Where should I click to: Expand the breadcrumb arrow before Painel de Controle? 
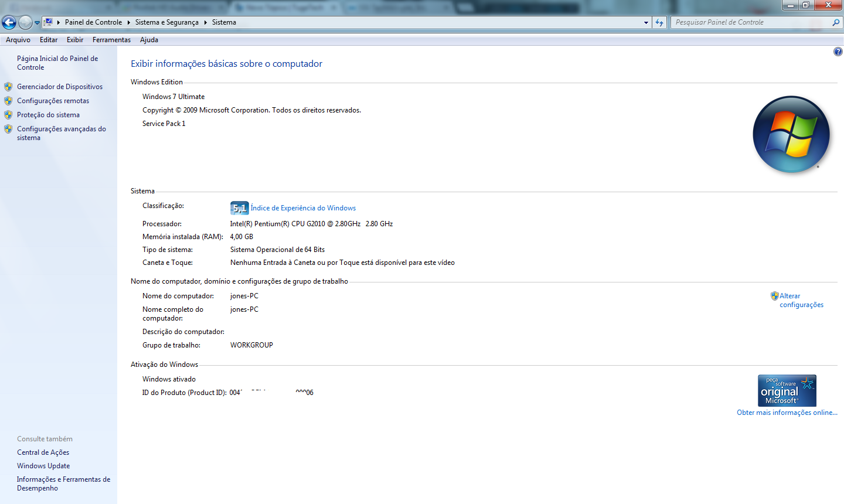click(x=59, y=22)
